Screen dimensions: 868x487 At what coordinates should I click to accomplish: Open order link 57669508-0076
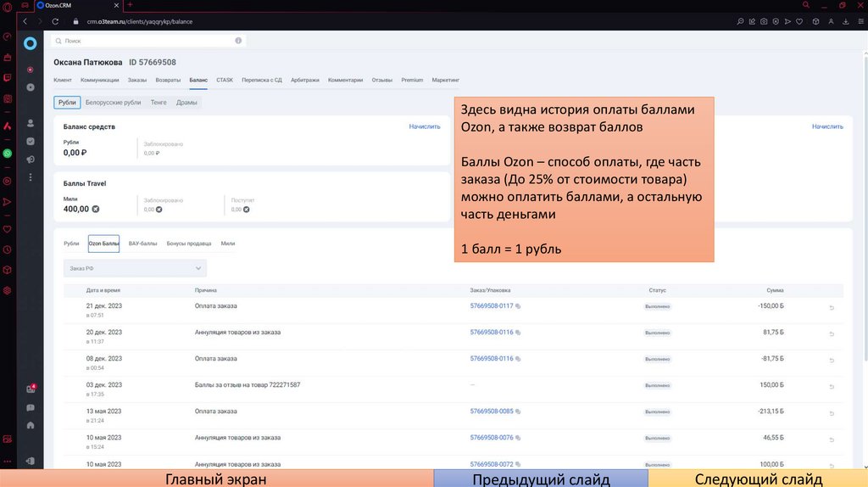pyautogui.click(x=492, y=438)
